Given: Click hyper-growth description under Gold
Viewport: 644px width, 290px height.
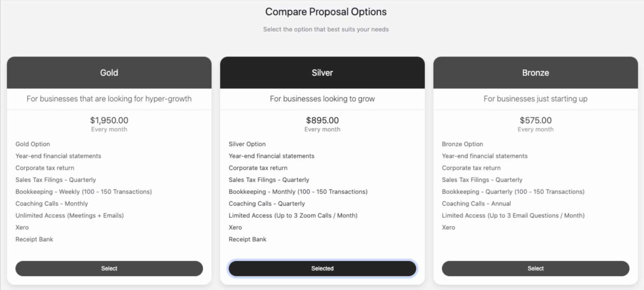Looking at the screenshot, I should pyautogui.click(x=109, y=99).
